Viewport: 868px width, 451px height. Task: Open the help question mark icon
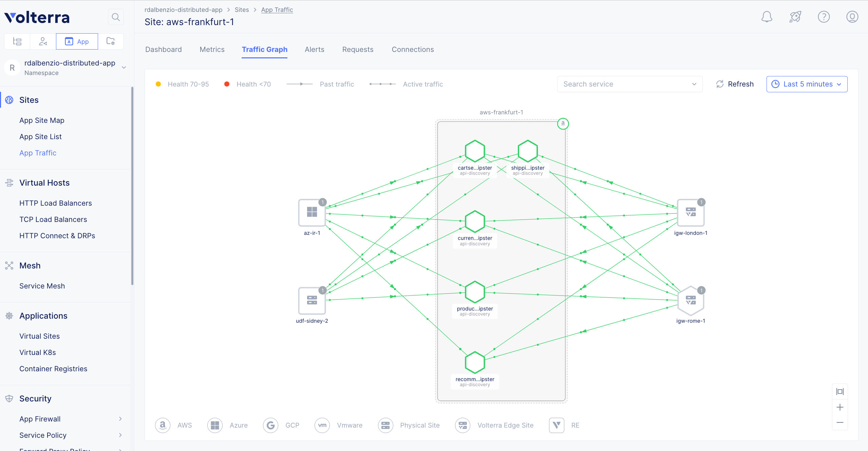coord(824,17)
